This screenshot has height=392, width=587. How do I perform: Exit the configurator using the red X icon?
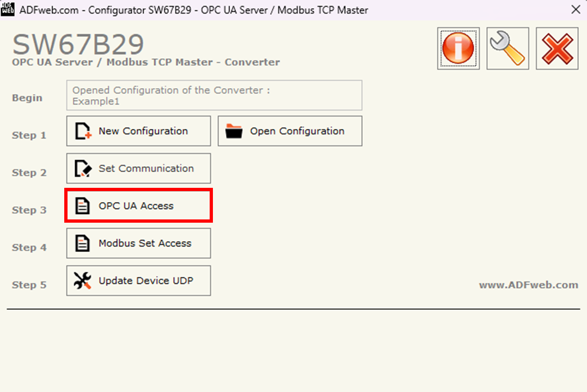(557, 48)
